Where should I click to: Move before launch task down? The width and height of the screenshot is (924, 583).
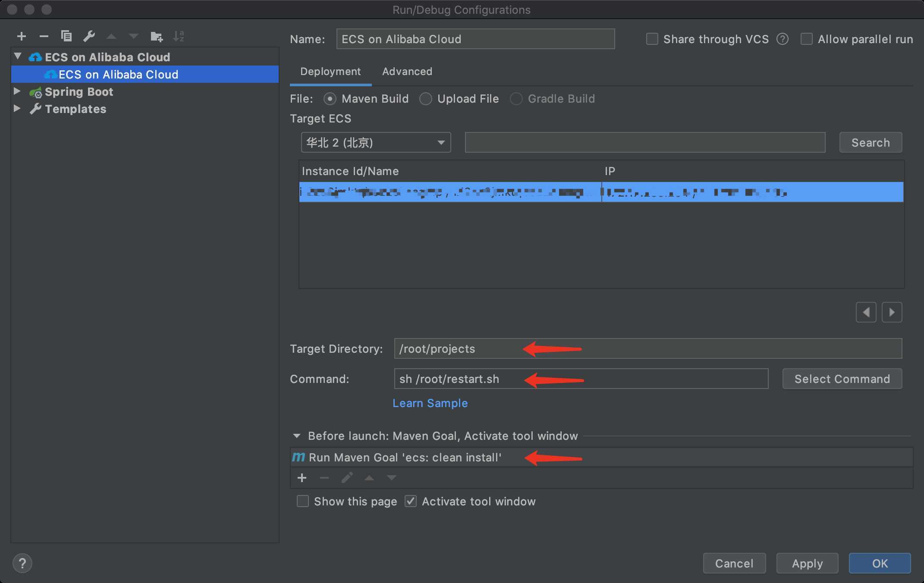click(x=392, y=478)
